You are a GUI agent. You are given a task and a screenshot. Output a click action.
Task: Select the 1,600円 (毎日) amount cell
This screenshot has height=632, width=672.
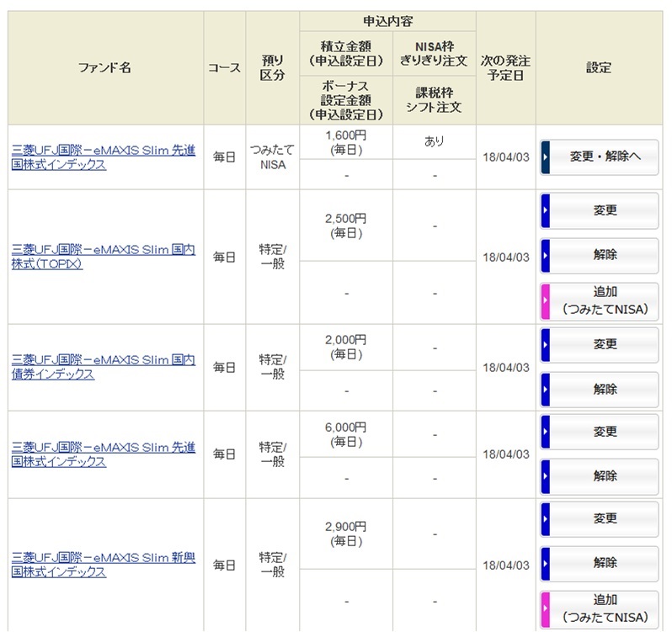pos(346,142)
